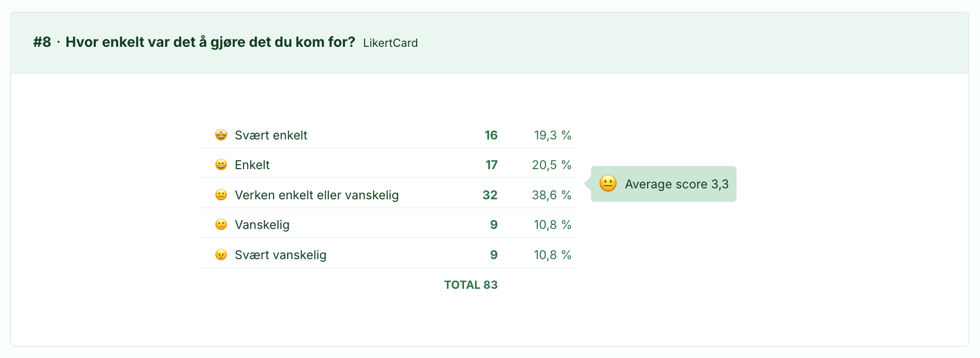Click the count 16 for Svært enkelt
Image resolution: width=980 pixels, height=358 pixels.
(x=491, y=135)
